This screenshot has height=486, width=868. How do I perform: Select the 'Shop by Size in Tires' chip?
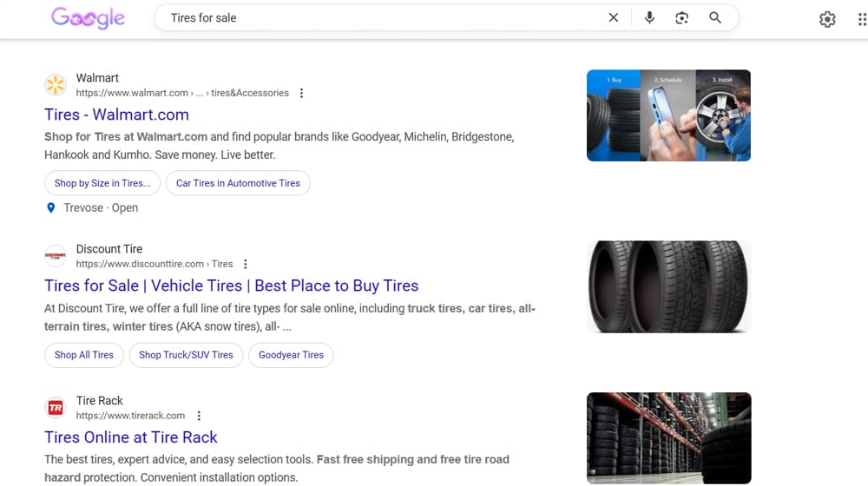102,183
